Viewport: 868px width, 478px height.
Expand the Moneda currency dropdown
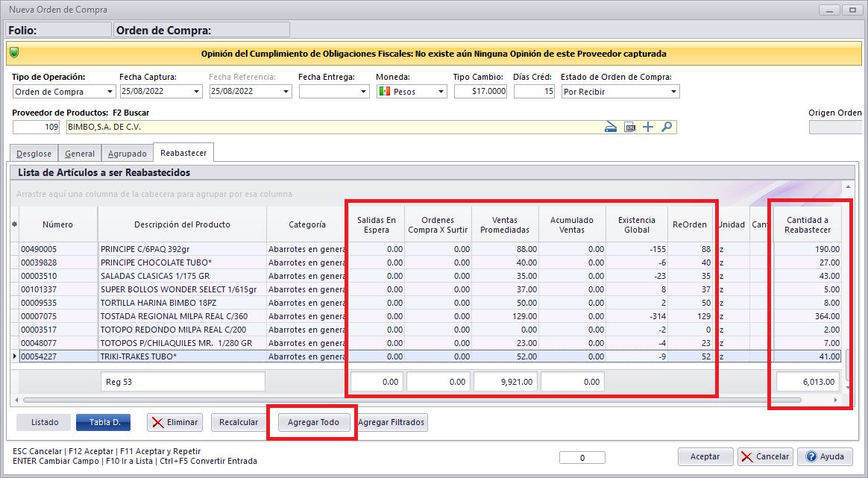441,92
